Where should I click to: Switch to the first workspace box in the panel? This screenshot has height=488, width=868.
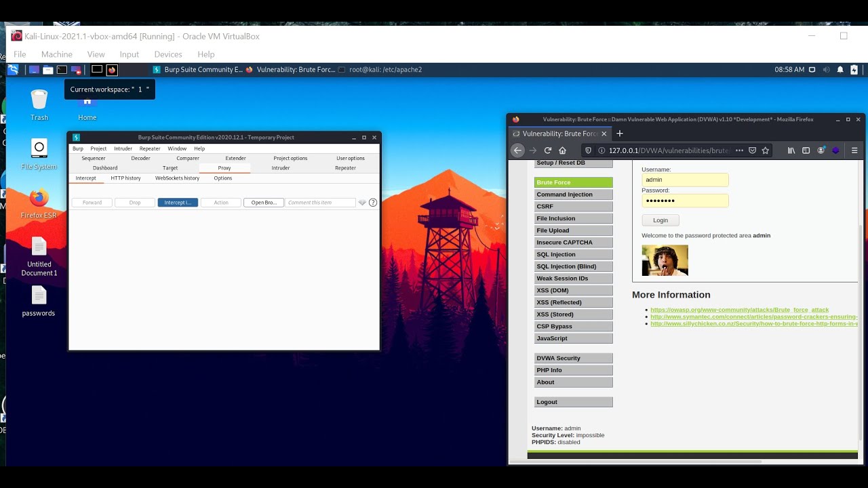click(97, 70)
